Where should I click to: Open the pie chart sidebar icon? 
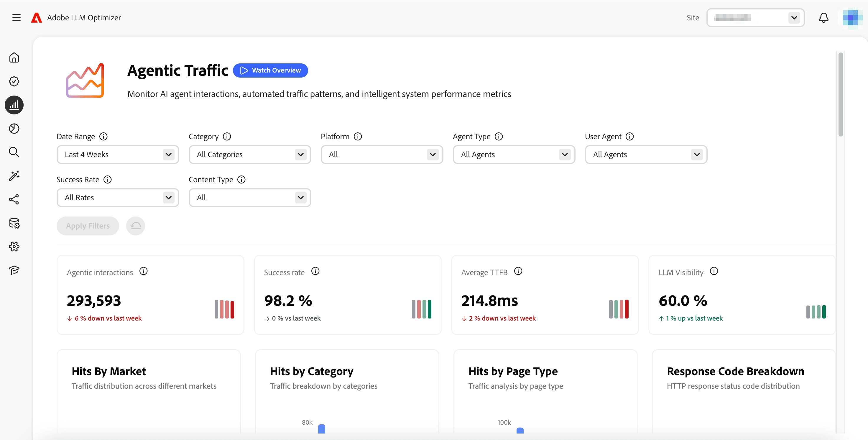click(x=14, y=128)
